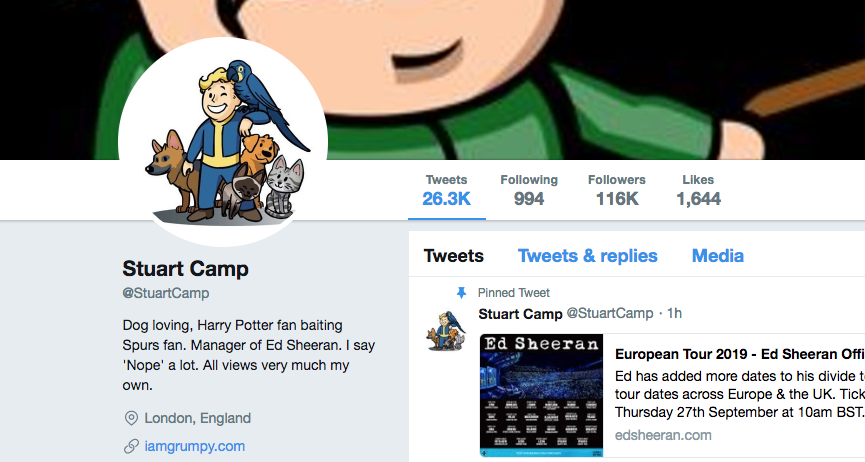Open European Tour 2019 card title
Viewport: 865px width, 462px height.
pos(740,354)
